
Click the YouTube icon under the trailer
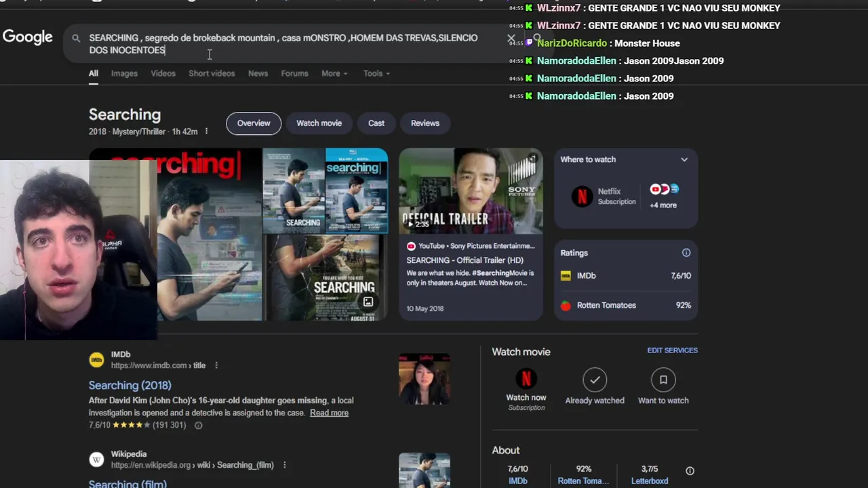coord(411,246)
